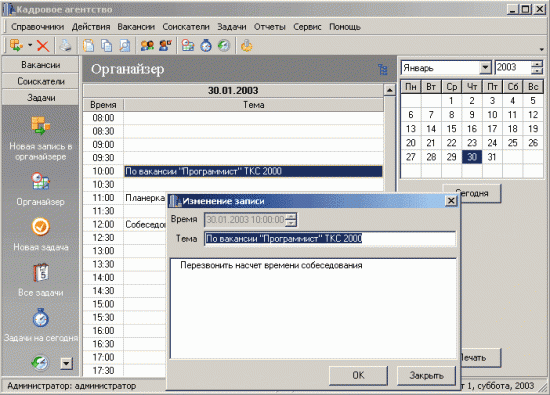
Task: Click the 'Все задачи' sidebar icon
Action: coord(41,273)
